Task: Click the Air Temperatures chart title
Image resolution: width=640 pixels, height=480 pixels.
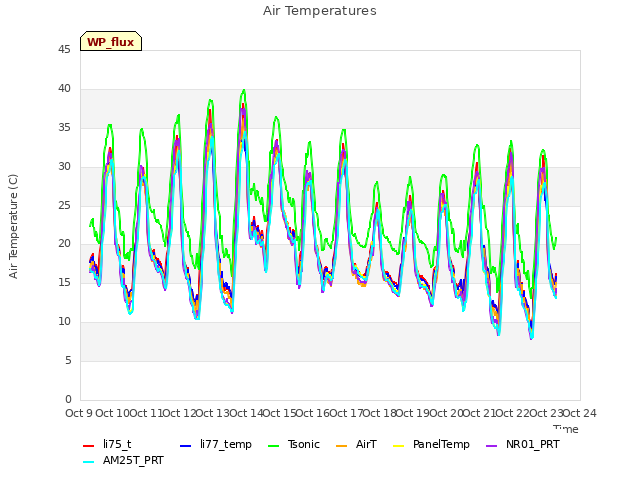Action: tap(320, 11)
